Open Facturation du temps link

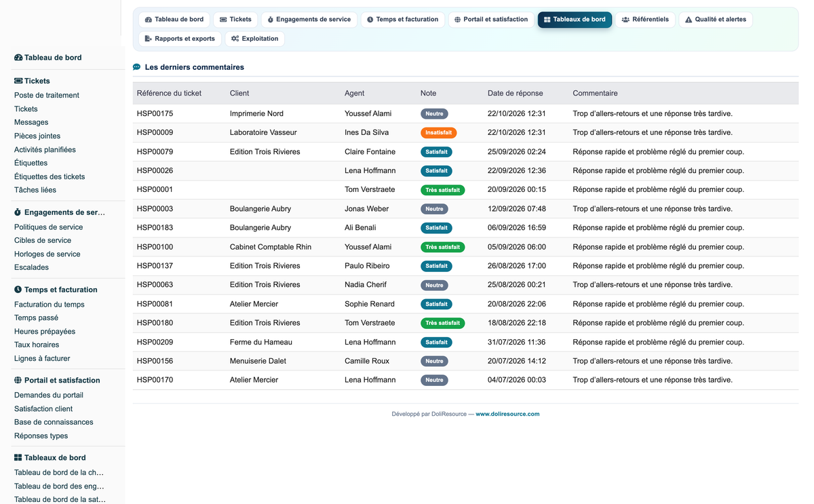coord(50,305)
